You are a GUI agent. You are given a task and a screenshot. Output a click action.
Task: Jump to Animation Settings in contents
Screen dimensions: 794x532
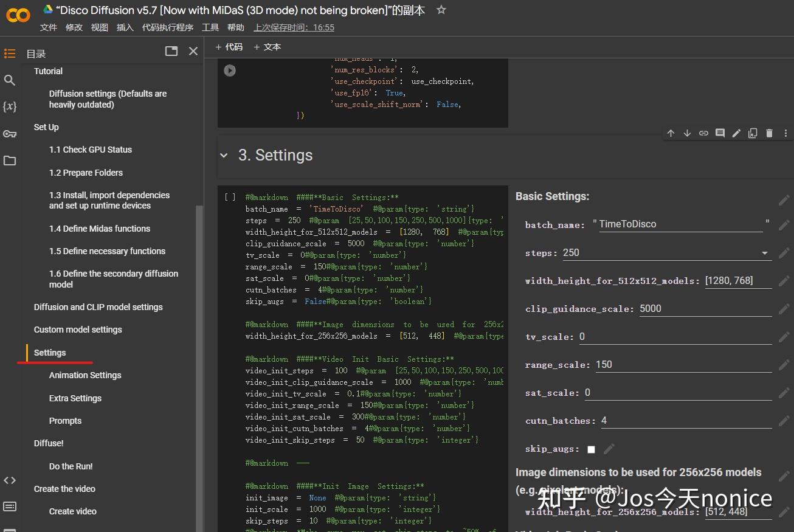pyautogui.click(x=85, y=375)
